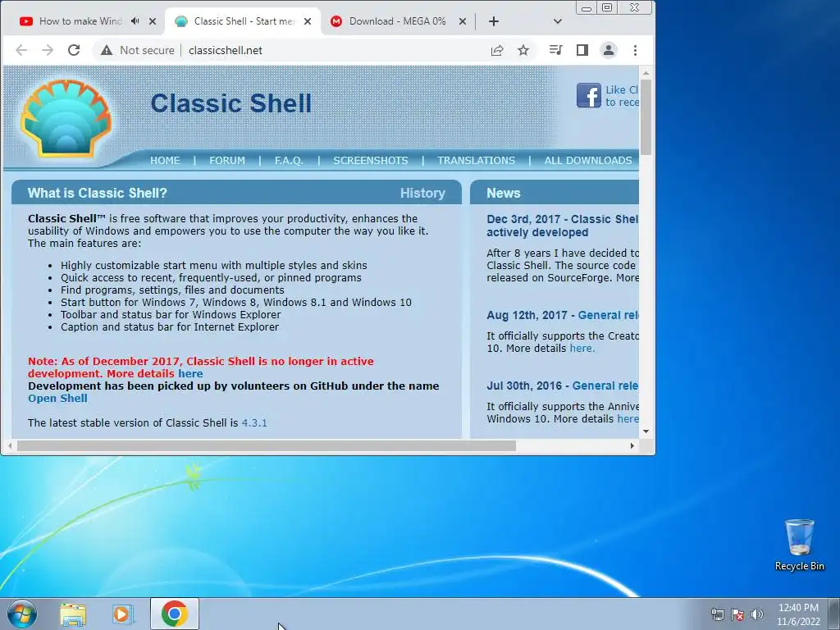
Task: Click the vertical scrollbar thumb
Action: point(646,116)
